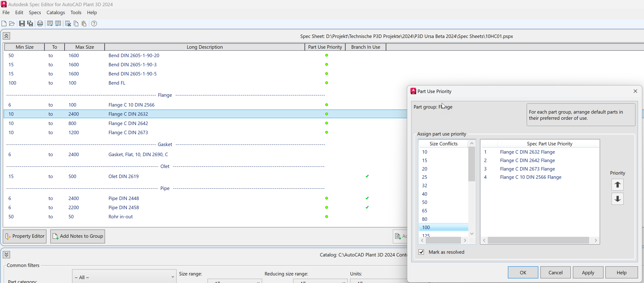Open the Specs menu
Screen dimensions: 644x283
click(35, 13)
